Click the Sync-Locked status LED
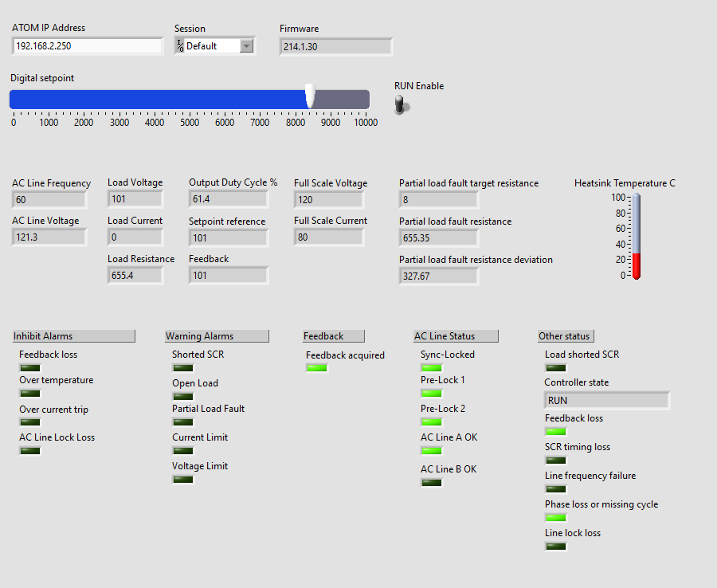Viewport: 717px width, 588px height. [x=431, y=367]
